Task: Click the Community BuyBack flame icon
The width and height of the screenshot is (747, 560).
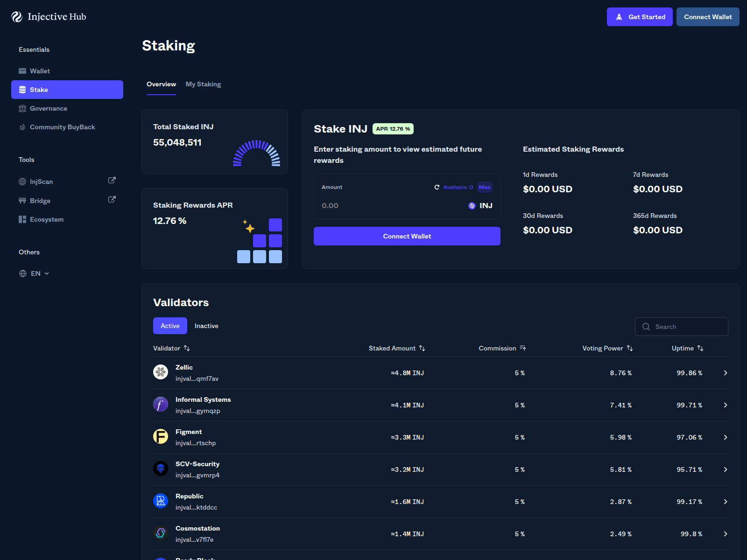Action: 22,127
